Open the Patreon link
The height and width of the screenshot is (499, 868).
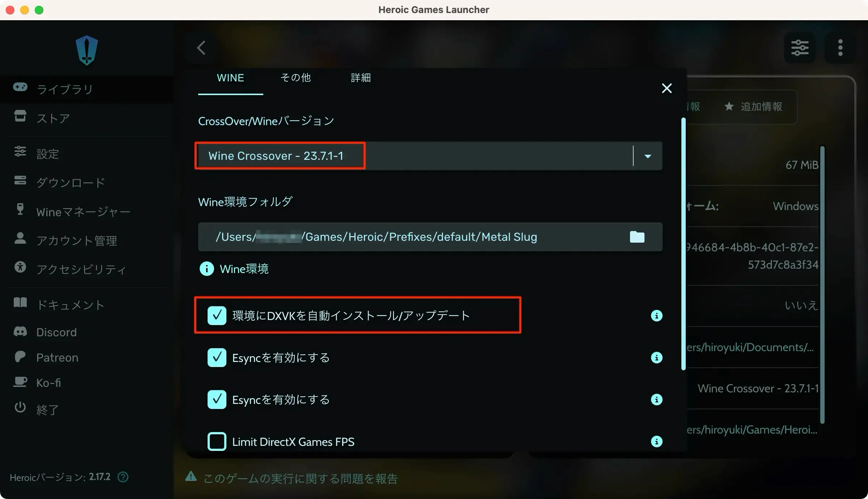point(87,357)
